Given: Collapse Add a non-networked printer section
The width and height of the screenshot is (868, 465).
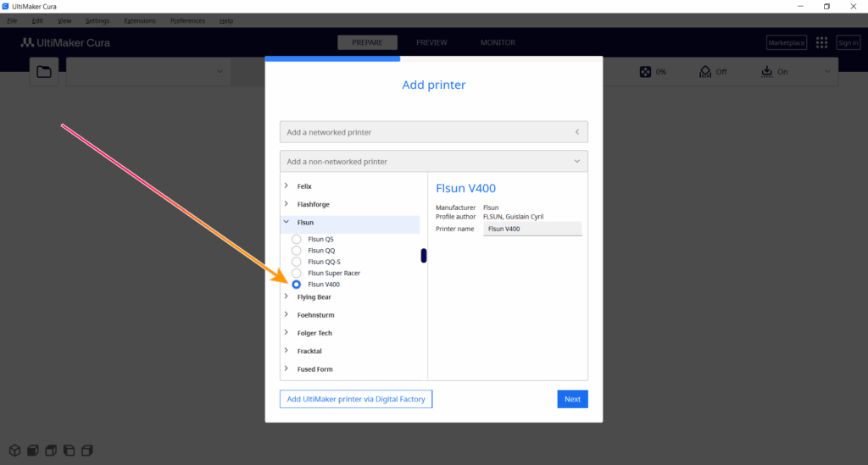Looking at the screenshot, I should pyautogui.click(x=434, y=162).
